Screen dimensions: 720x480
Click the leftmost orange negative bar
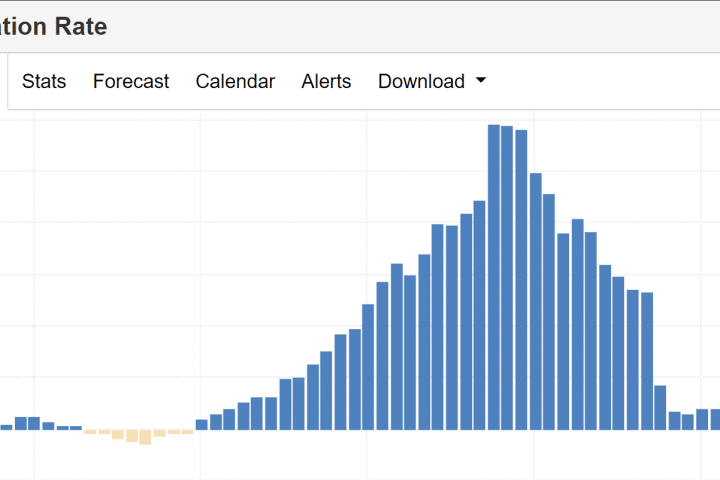[x=90, y=432]
